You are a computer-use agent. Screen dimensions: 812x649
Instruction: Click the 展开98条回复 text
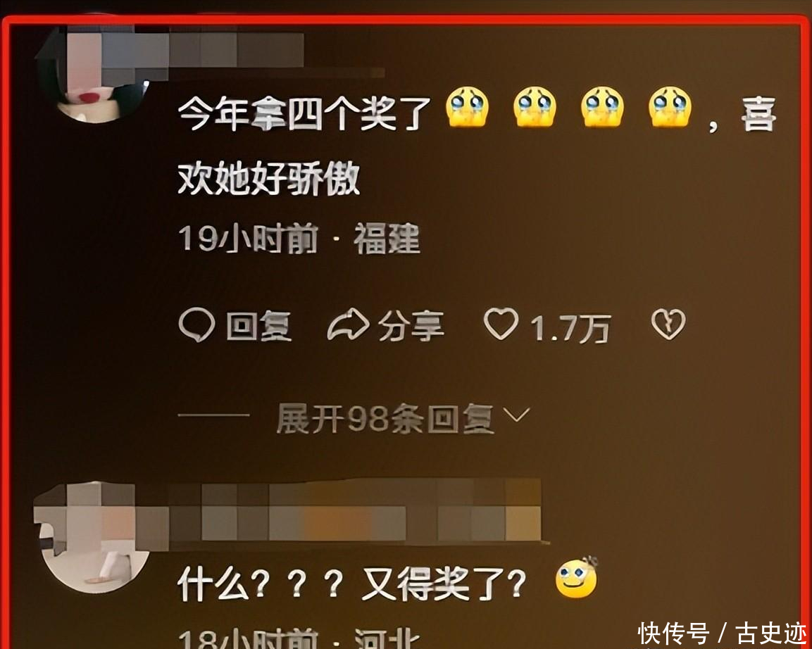(385, 418)
